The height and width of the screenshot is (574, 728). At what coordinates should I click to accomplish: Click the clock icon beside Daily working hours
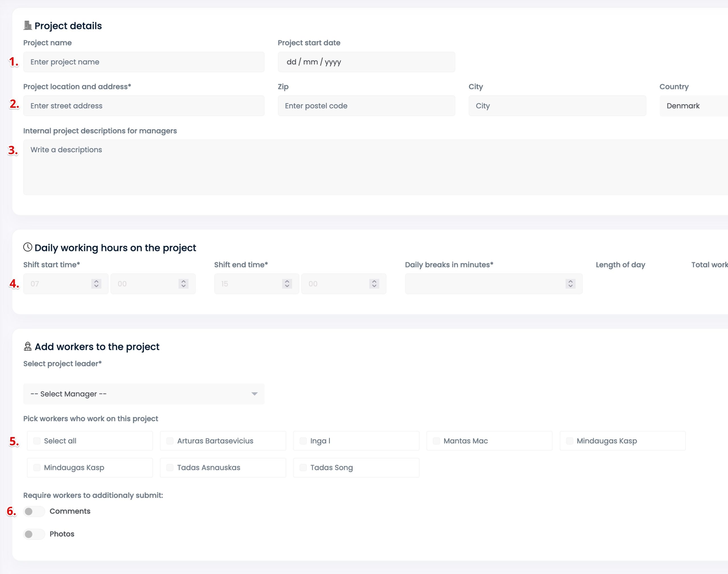coord(28,247)
